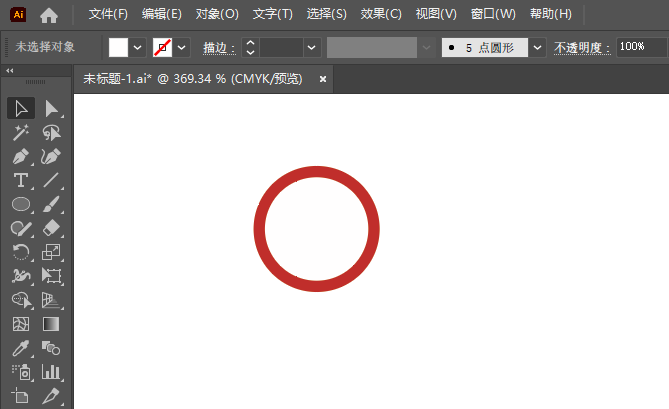Click the 100% opacity input field

tap(641, 47)
